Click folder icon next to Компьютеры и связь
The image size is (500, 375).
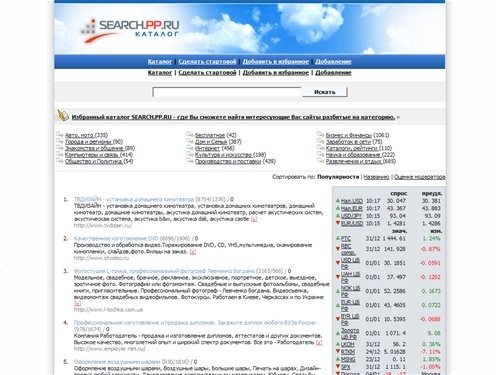tap(60, 154)
